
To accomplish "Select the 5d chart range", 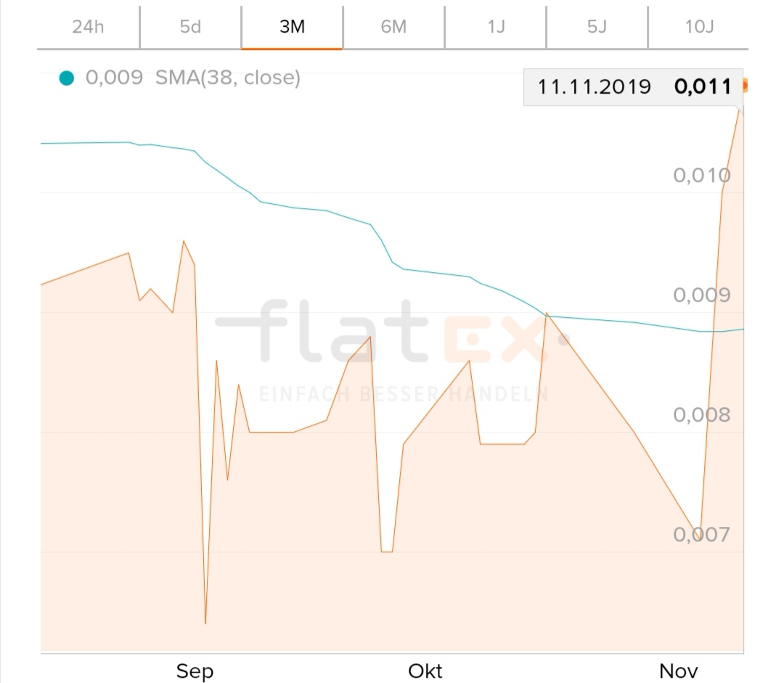I will [190, 27].
